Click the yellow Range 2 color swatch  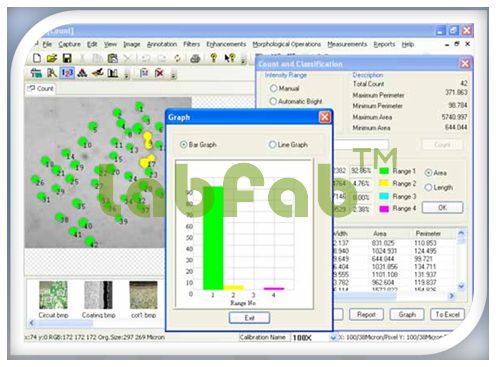[x=384, y=183]
